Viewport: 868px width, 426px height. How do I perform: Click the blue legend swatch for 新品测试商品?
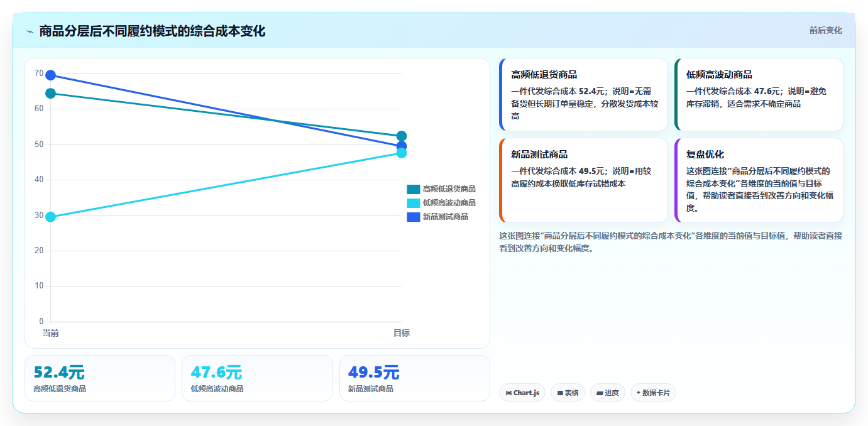pyautogui.click(x=413, y=217)
